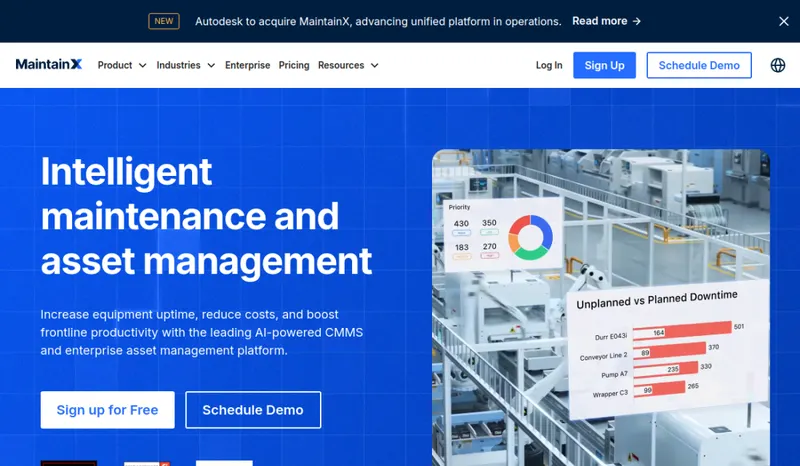Click the Conveyor Line 2 bar

(x=670, y=351)
